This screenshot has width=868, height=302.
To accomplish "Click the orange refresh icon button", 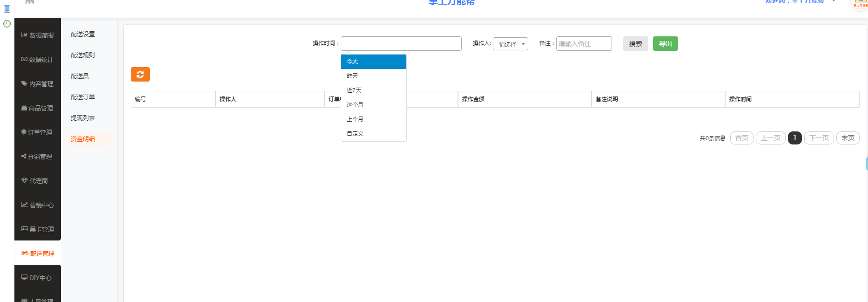I will (140, 75).
